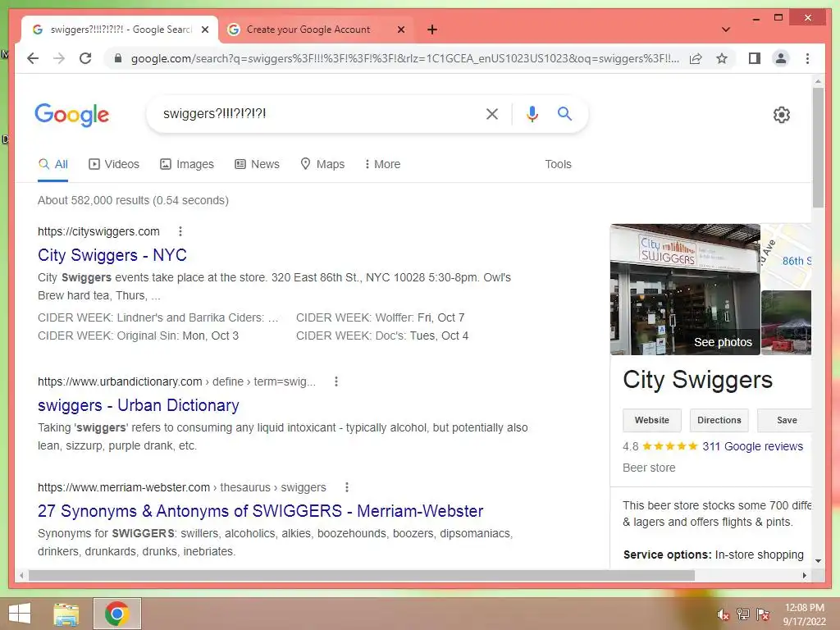Start voice search with microphone

point(532,113)
